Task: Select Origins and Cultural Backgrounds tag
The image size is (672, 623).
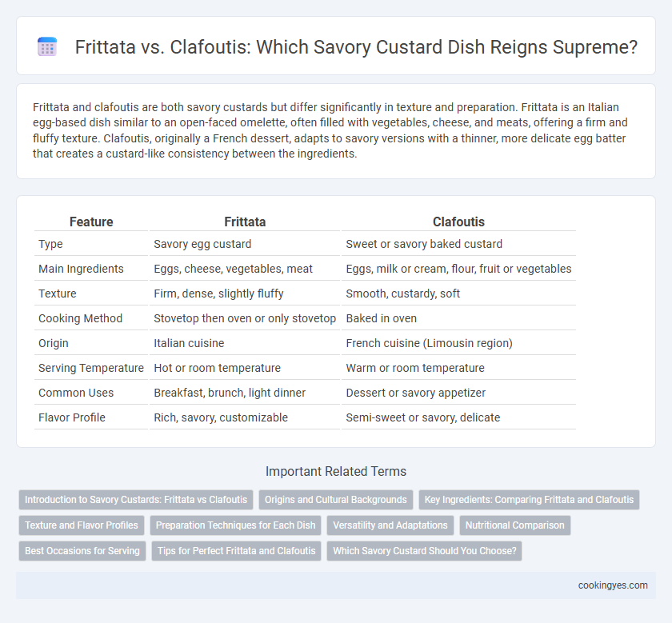Action: pos(335,500)
